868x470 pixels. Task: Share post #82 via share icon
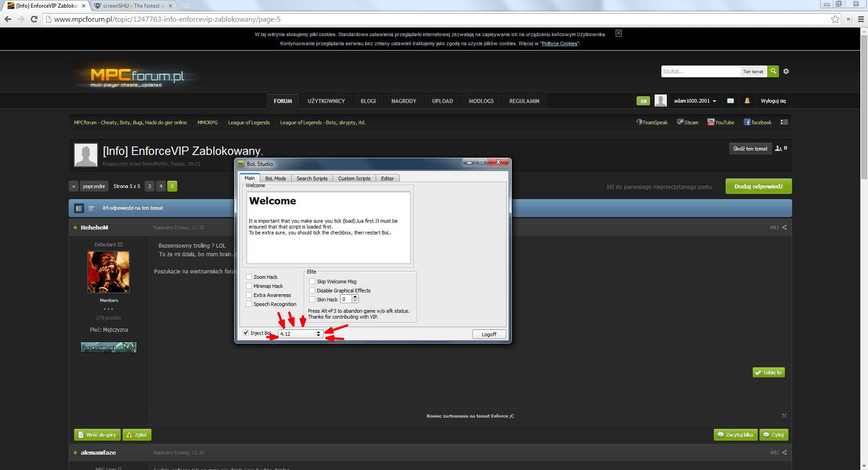tap(784, 452)
